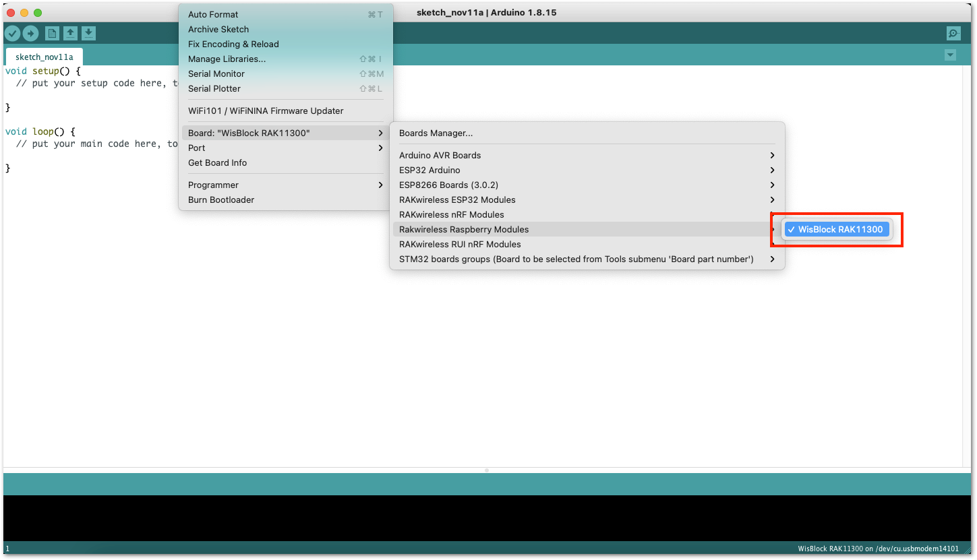Screen dimensions: 977x560
Task: Click the void loop() code line
Action: 40,132
